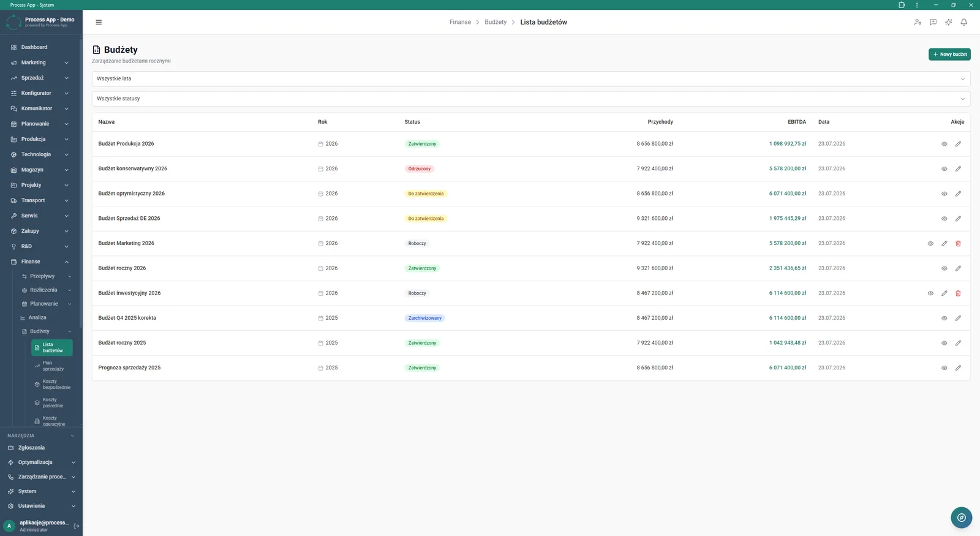980x536 pixels.
Task: Edit Budżet Produkcja 2026 with pencil icon
Action: [958, 144]
